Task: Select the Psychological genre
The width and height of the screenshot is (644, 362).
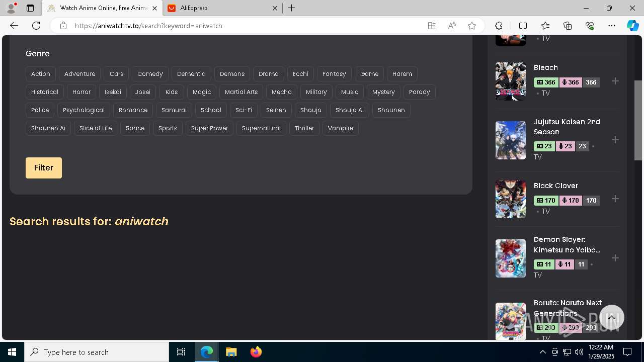Action: coord(84,110)
